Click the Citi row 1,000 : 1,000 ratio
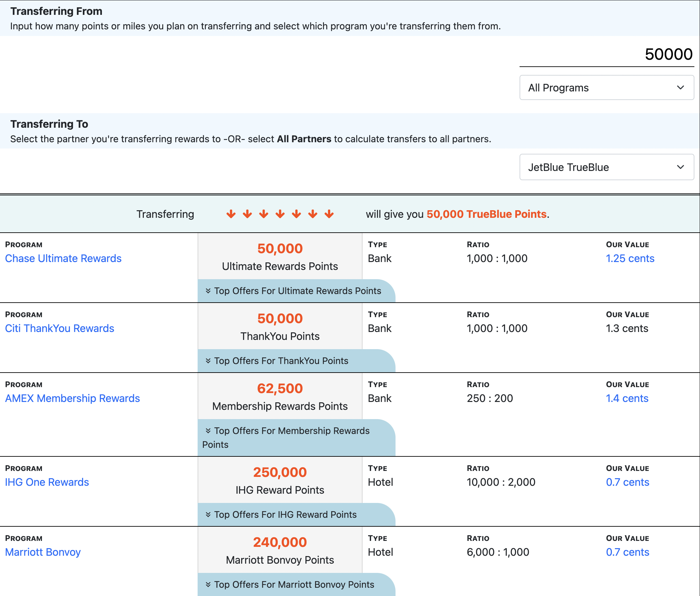The image size is (700, 596). pos(497,328)
